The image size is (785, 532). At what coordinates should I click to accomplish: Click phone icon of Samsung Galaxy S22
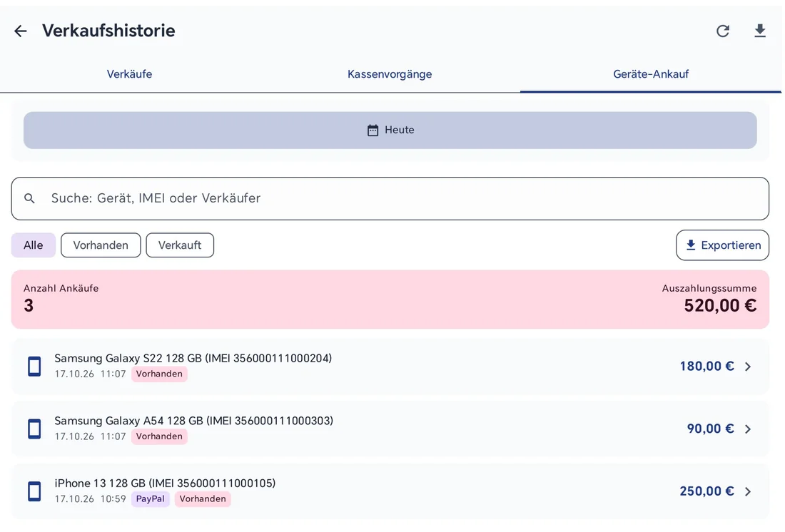[34, 367]
